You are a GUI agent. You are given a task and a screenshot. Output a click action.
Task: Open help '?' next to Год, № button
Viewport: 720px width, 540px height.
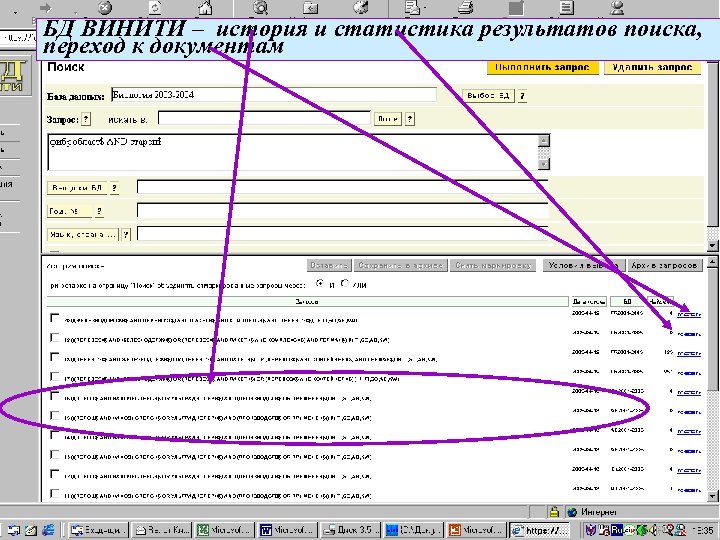[99, 211]
